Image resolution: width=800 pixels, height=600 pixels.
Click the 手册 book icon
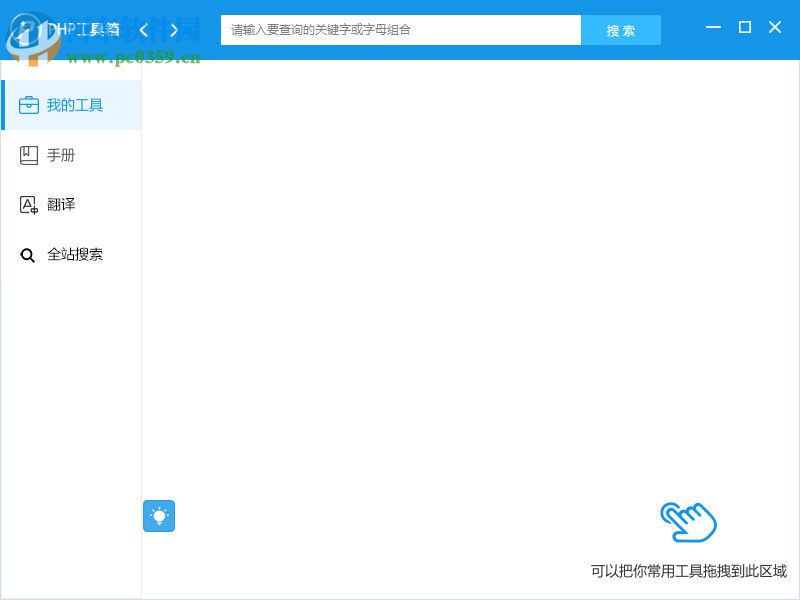(29, 154)
